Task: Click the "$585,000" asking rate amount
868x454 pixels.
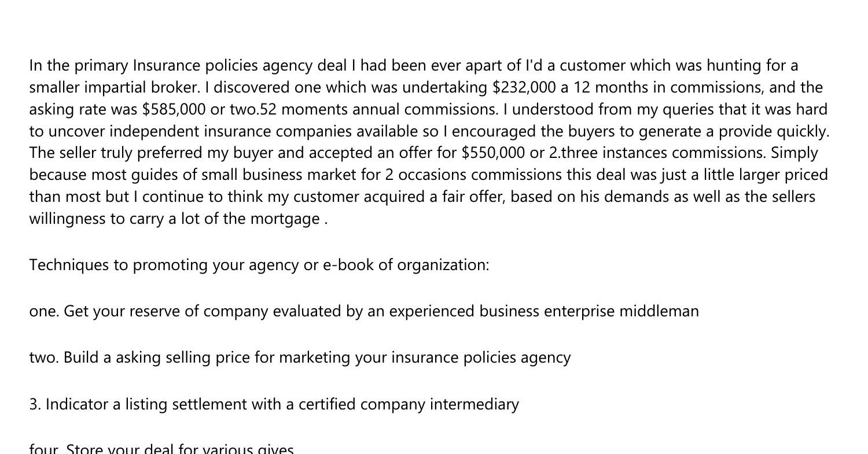Action: [165, 109]
